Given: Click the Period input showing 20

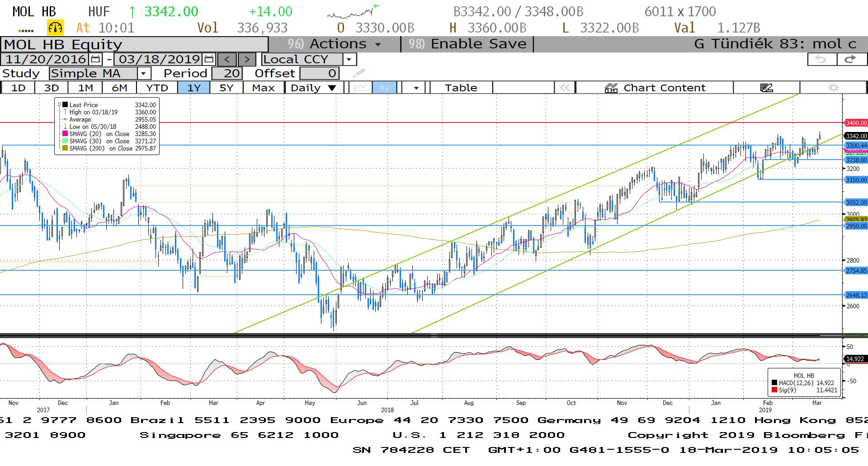Looking at the screenshot, I should pyautogui.click(x=227, y=73).
